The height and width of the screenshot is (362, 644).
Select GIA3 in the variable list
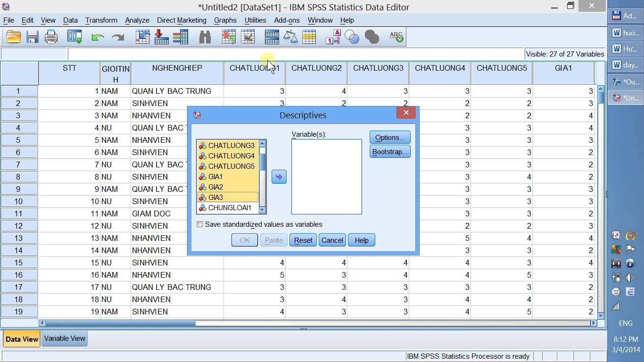click(x=228, y=197)
